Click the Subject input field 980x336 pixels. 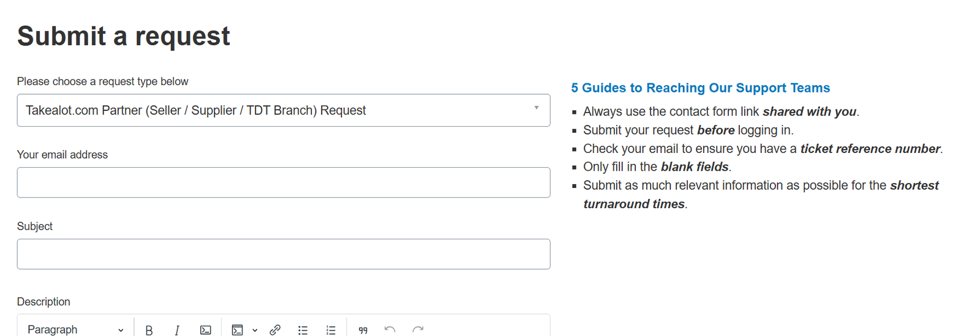[x=284, y=254]
